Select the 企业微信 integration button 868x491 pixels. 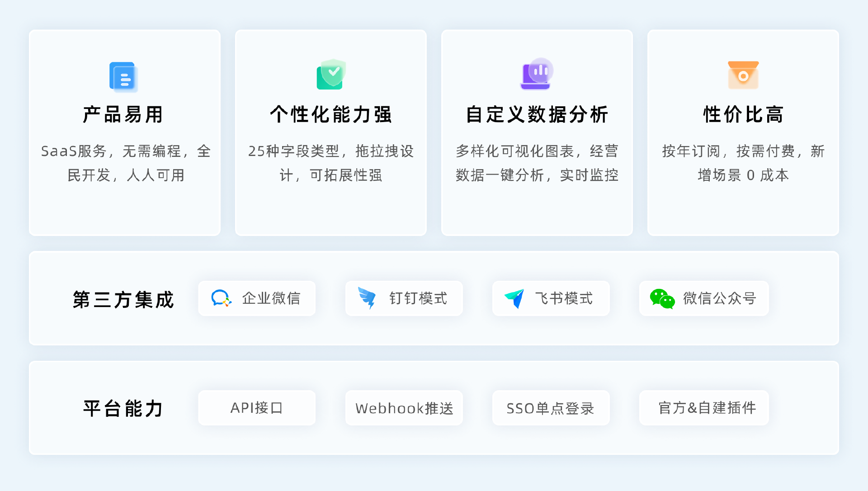point(257,298)
